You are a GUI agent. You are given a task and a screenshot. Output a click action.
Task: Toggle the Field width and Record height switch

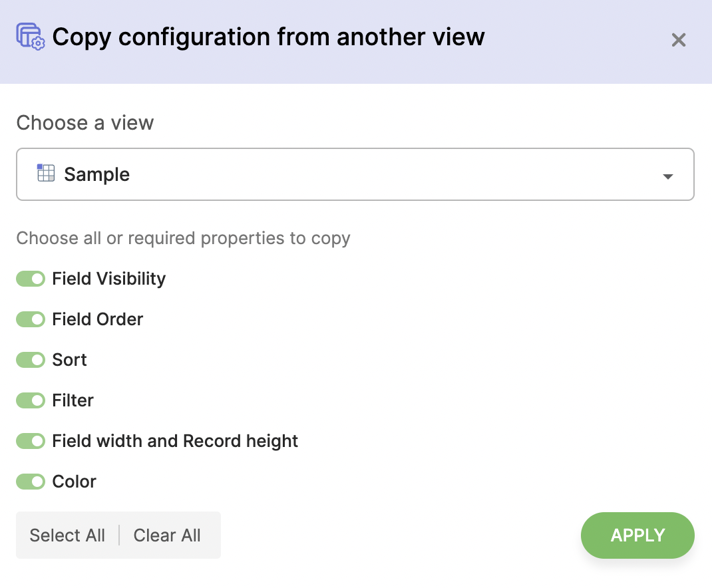[31, 441]
